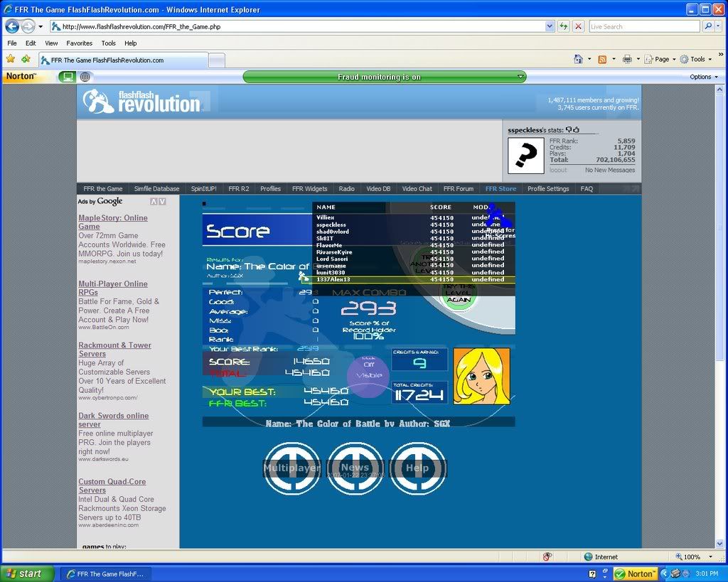728x582 pixels.
Task: Open the Favorites Center star icon
Action: tap(10, 59)
